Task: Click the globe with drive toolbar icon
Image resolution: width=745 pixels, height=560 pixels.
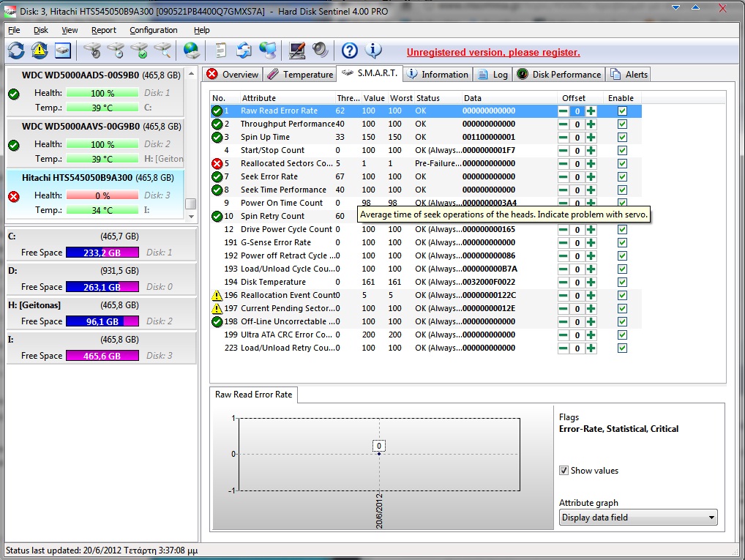Action: point(192,51)
